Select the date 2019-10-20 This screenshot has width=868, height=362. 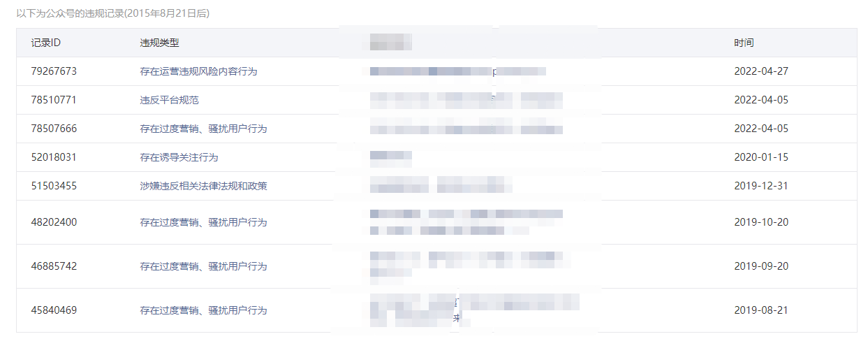(761, 222)
